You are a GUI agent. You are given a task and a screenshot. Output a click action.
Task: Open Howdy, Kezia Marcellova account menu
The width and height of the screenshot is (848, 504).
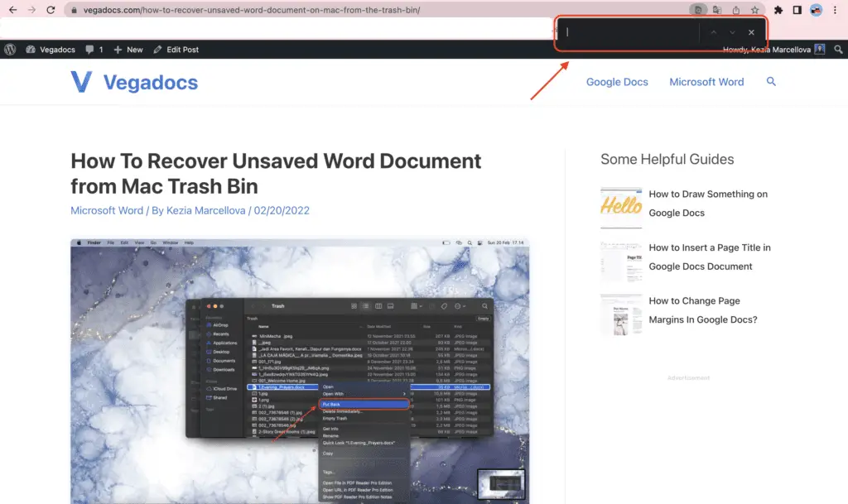coord(766,49)
